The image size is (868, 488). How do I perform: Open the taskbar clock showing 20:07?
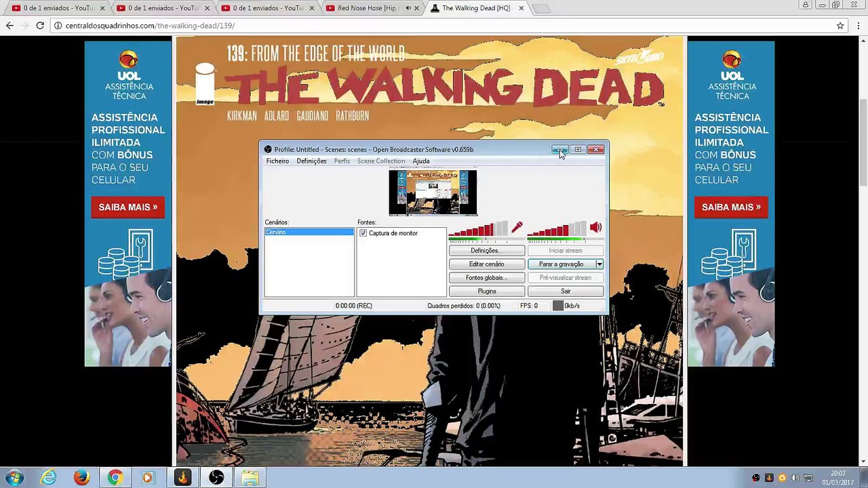[838, 478]
